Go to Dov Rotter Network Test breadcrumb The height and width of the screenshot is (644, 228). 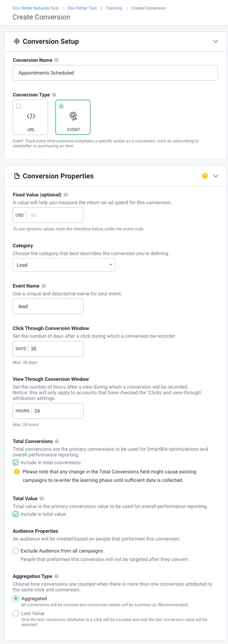point(36,8)
